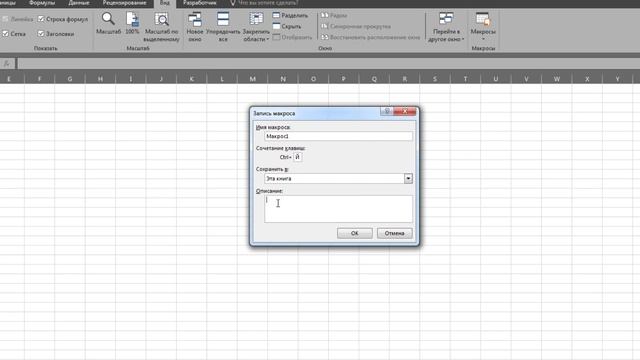Image resolution: width=640 pixels, height=360 pixels.
Task: Click the formula bar input area
Action: (x=328, y=63)
